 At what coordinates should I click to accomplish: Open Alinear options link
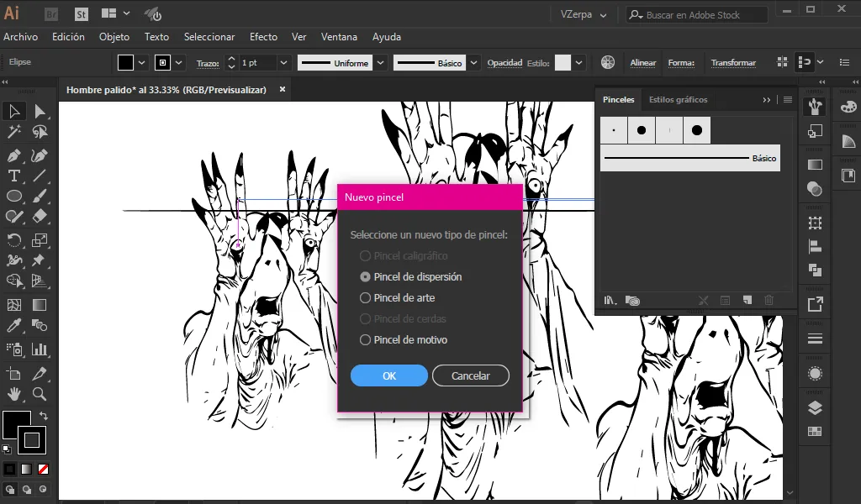pos(643,62)
